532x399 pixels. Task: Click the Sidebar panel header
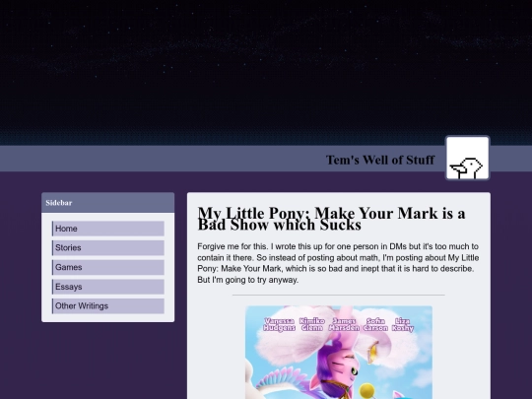pyautogui.click(x=108, y=203)
